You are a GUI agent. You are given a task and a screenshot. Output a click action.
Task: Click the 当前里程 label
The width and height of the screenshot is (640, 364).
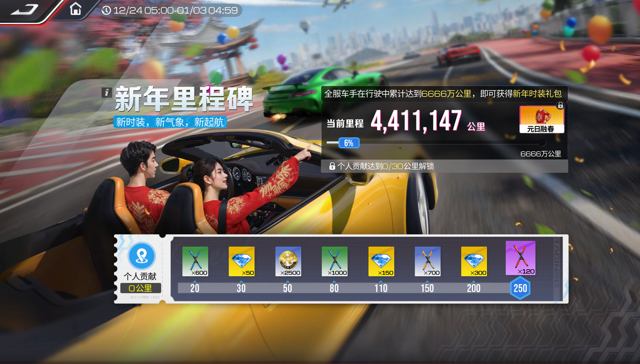tap(344, 124)
